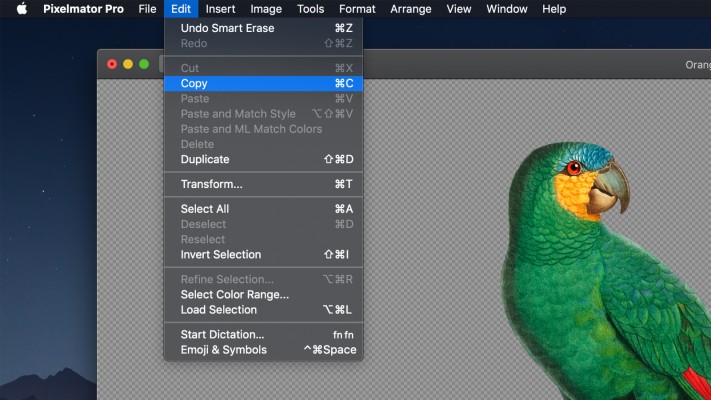The width and height of the screenshot is (711, 400).
Task: Click Transform… in the Edit menu
Action: coord(211,184)
